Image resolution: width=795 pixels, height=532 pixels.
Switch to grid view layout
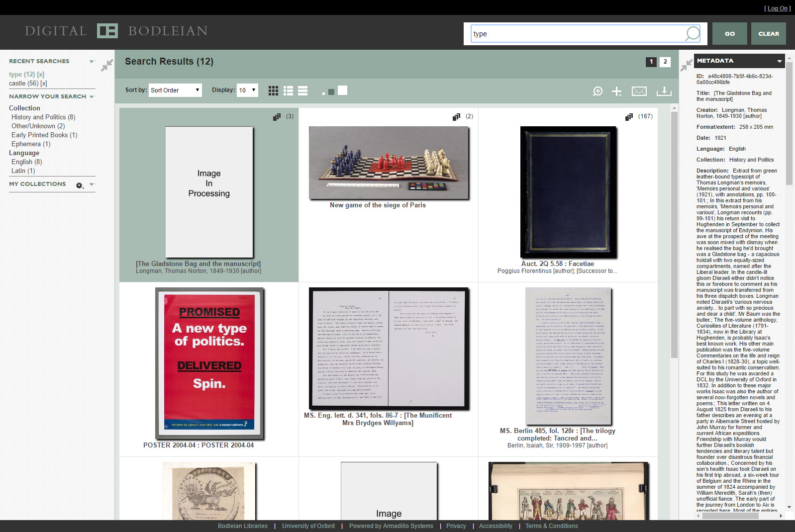273,90
